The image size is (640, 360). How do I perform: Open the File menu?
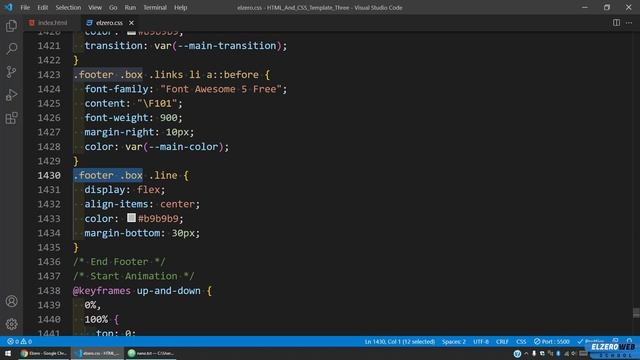pyautogui.click(x=25, y=7)
